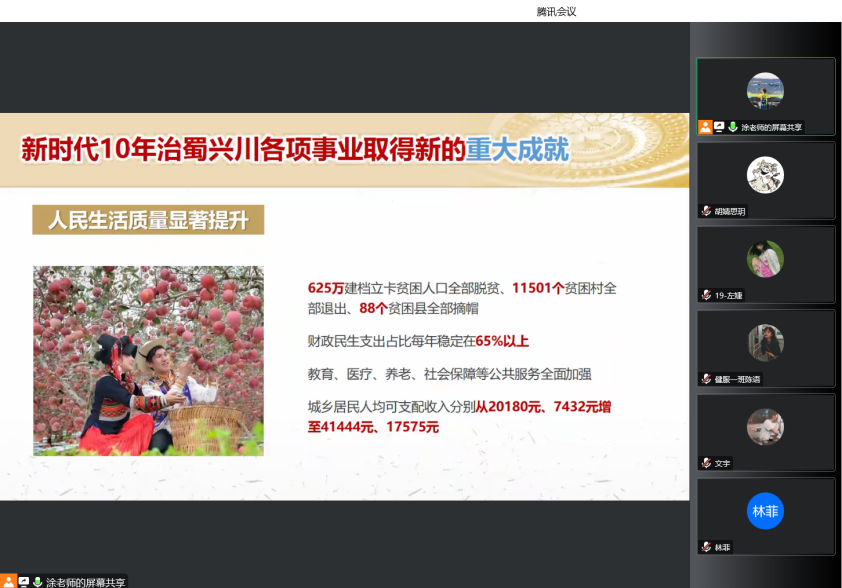This screenshot has width=842, height=588.
Task: Click the muted microphone icon beside 文宇
Action: click(706, 463)
